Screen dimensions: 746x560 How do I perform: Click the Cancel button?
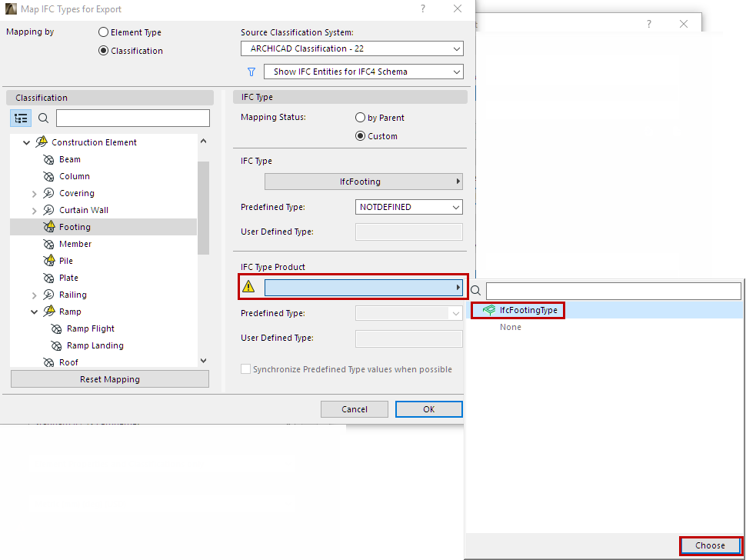coord(355,409)
